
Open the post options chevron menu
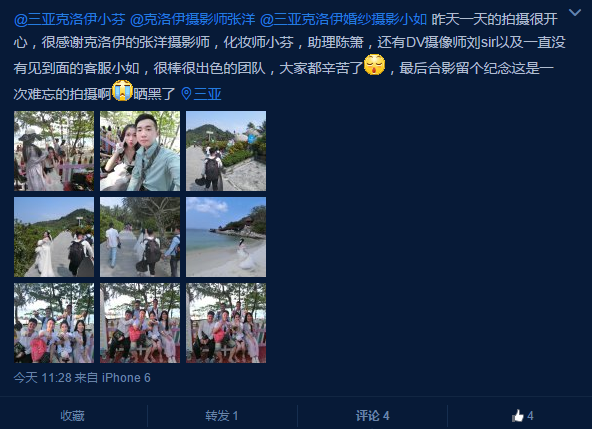point(575,12)
